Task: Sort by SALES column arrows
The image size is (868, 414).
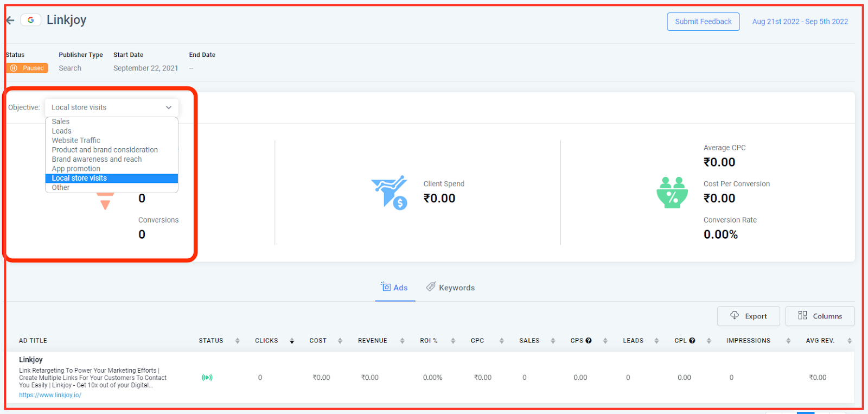Action: pos(553,341)
